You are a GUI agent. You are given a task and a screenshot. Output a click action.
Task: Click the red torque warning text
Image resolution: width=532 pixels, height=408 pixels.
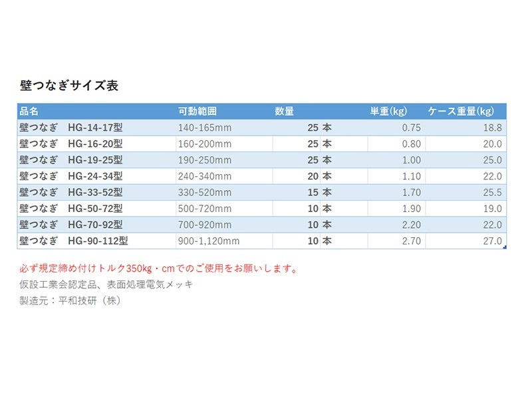tap(158, 268)
